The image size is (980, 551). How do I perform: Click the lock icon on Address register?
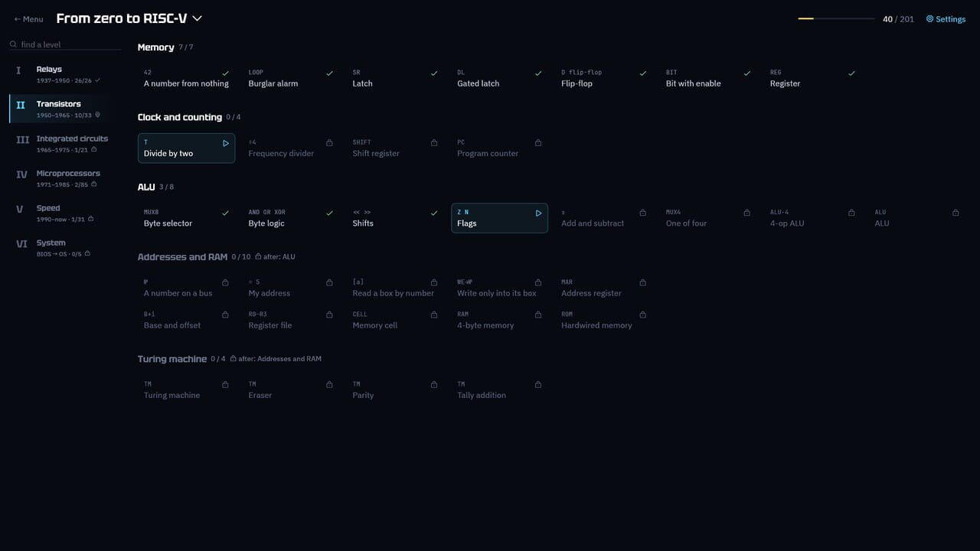642,282
